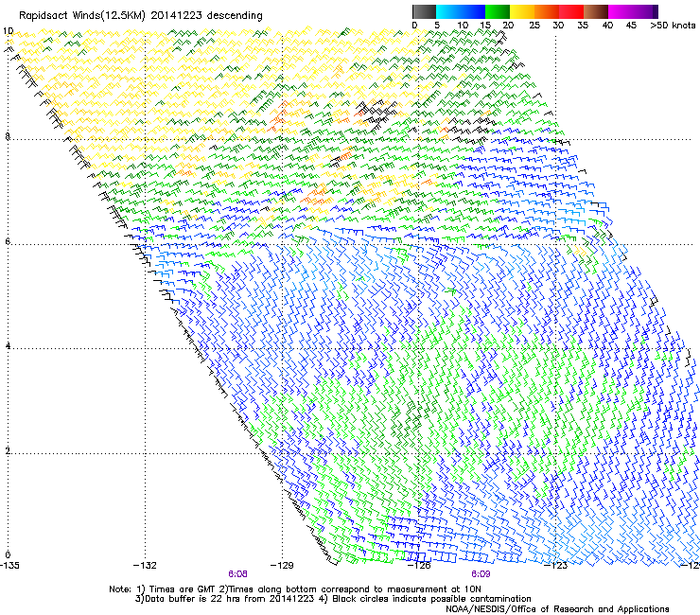Click the '>50 knots' legend label
Screen dimensions: 700x615
[x=673, y=26]
